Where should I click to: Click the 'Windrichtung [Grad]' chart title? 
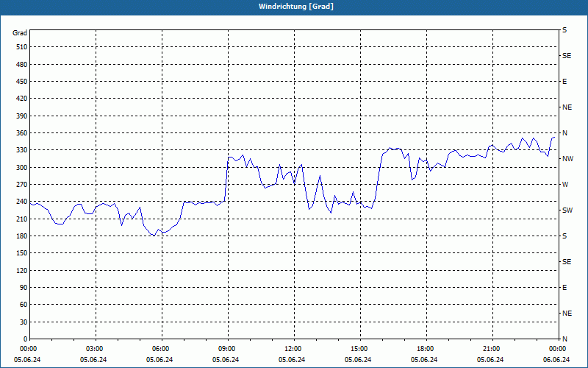296,7
